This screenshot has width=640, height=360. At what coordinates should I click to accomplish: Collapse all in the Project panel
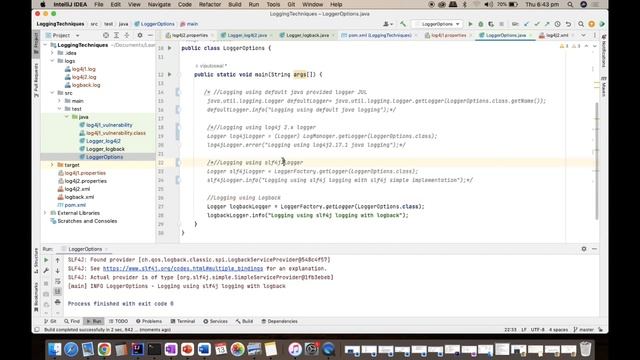pyautogui.click(x=127, y=36)
